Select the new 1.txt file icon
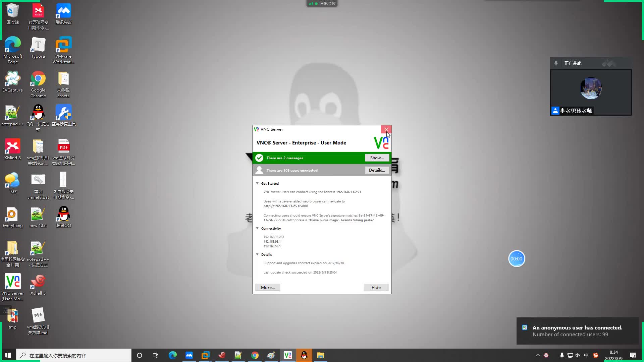This screenshot has width=644, height=362. click(38, 217)
